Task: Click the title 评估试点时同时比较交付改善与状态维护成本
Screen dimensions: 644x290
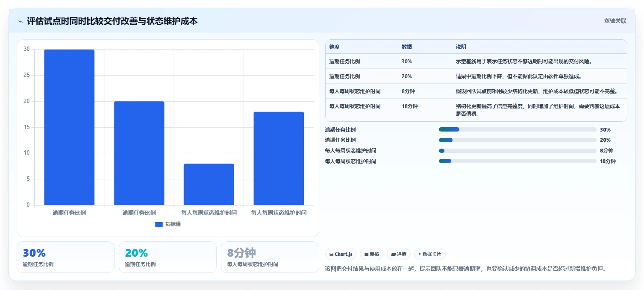Action: coord(112,21)
